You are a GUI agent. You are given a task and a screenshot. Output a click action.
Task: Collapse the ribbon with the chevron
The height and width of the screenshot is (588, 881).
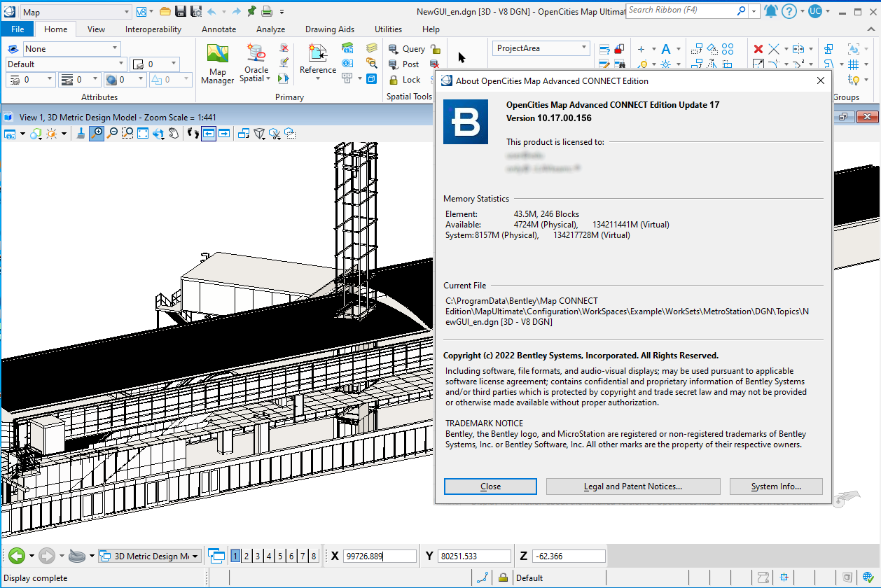[x=872, y=29]
